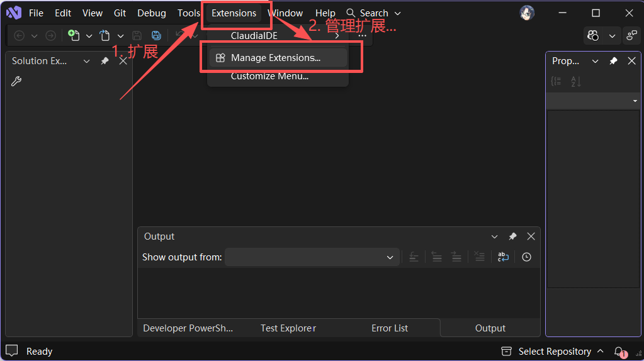
Task: Click the Search box in title bar
Action: pos(373,13)
